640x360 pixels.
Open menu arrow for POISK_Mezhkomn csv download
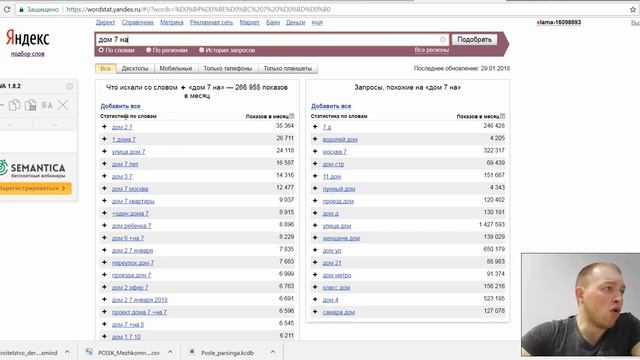tap(170, 352)
